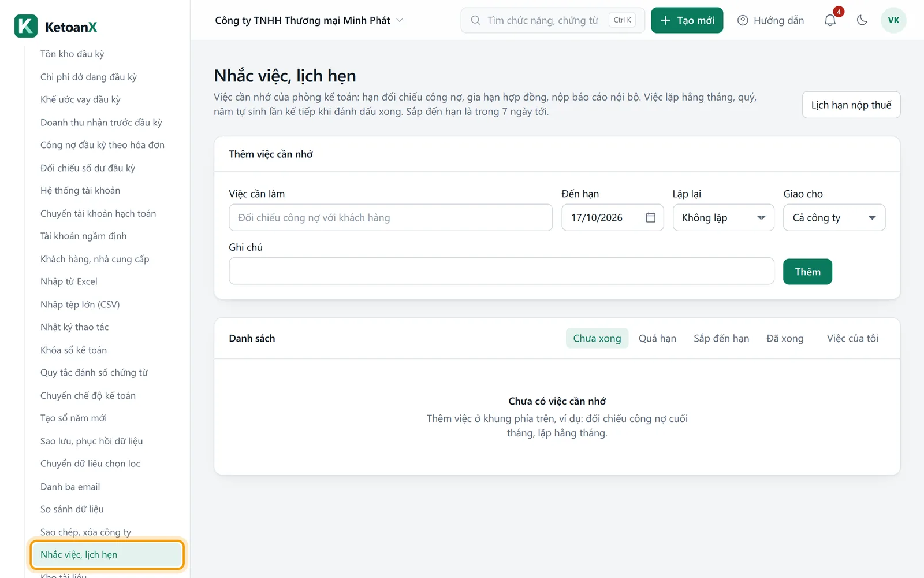Open Chuyển tài khoản hạch toán
This screenshot has height=578, width=924.
pos(98,214)
